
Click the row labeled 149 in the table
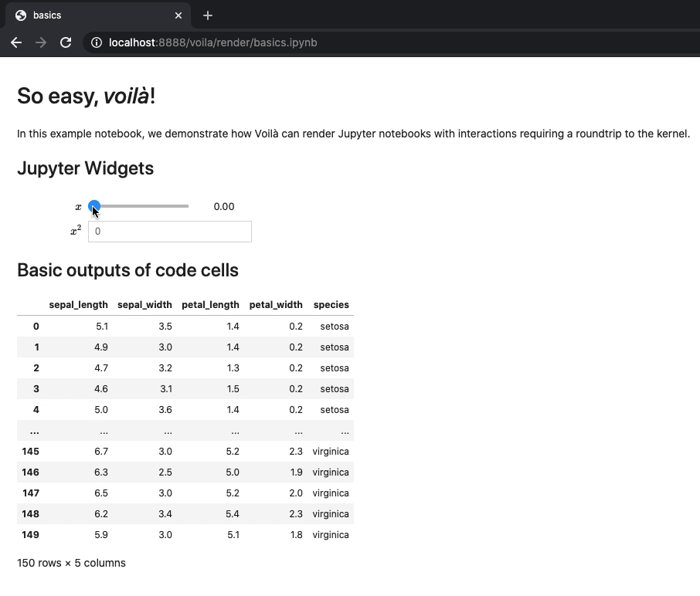tap(31, 534)
